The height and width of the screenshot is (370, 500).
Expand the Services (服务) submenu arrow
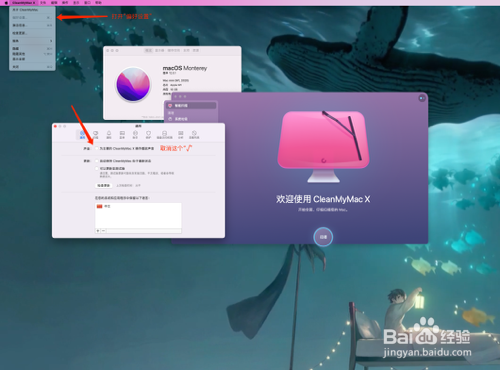coord(51,41)
